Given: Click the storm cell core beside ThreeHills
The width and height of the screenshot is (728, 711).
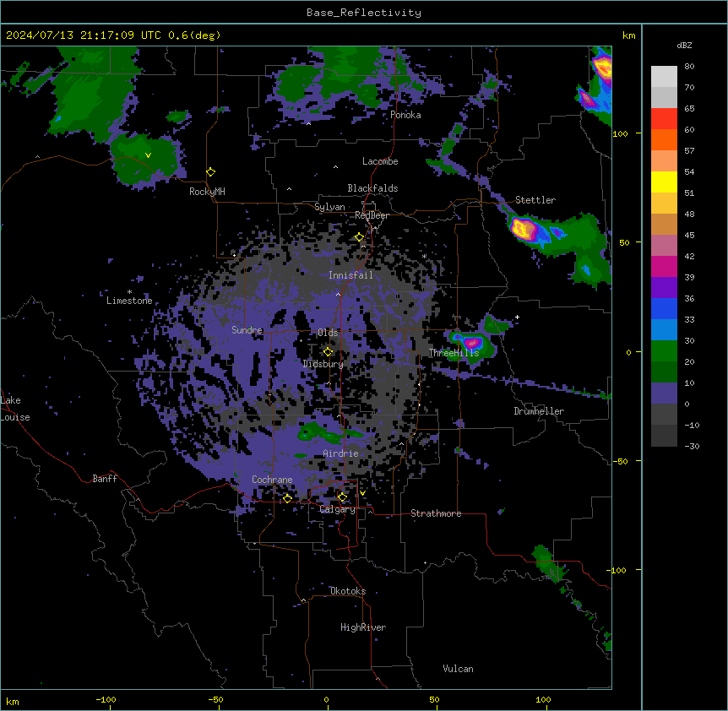Looking at the screenshot, I should [472, 343].
